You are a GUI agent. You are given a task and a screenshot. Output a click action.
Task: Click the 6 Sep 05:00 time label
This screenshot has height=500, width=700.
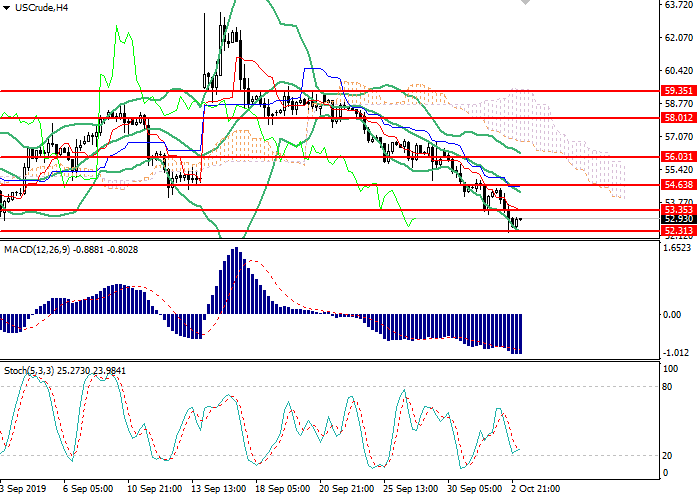(x=87, y=490)
